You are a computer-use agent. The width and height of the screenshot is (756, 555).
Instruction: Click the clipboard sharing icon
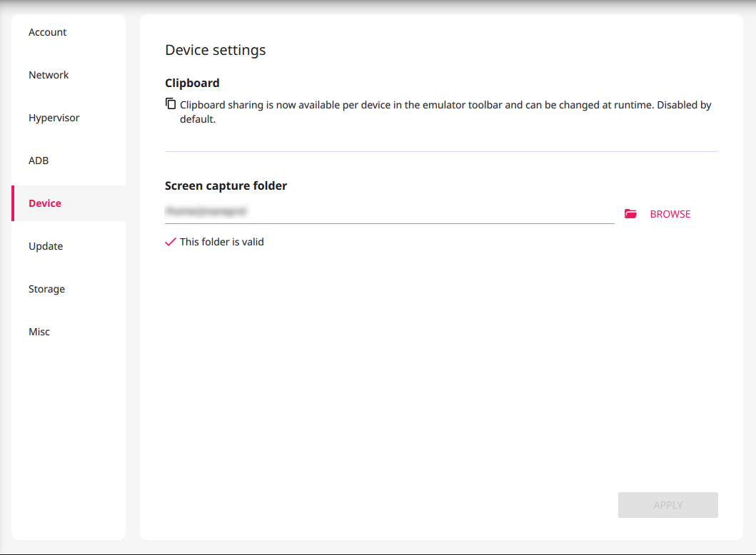[x=171, y=103]
